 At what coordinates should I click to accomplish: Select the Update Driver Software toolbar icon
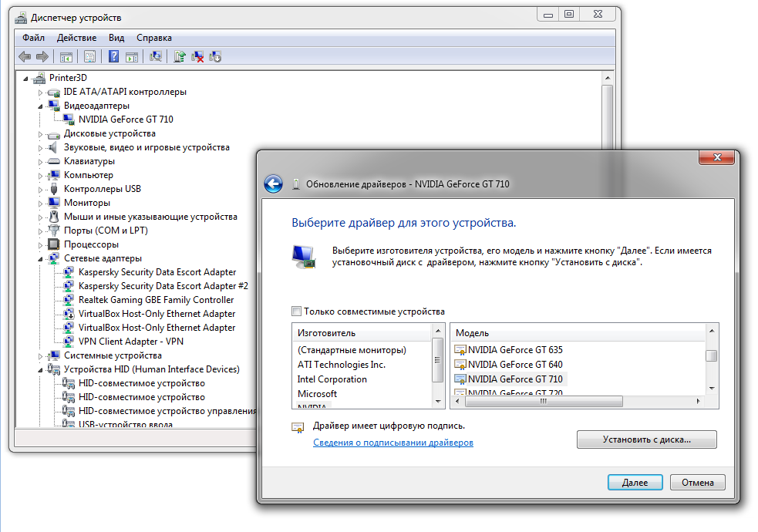tap(180, 56)
